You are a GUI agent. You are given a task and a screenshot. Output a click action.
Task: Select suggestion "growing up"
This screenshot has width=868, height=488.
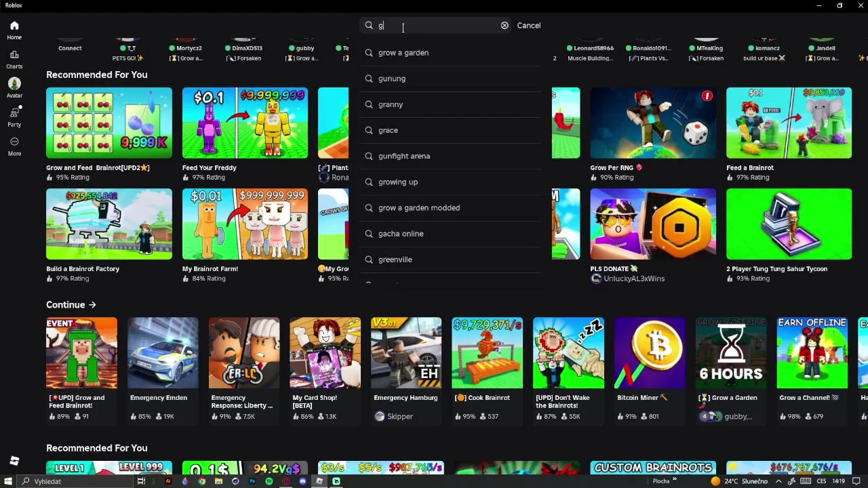pyautogui.click(x=452, y=182)
